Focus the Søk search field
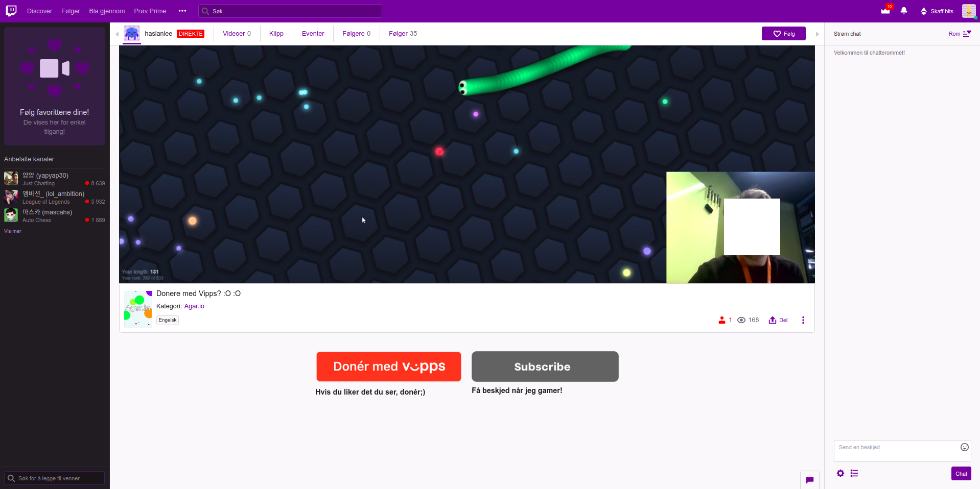Viewport: 980px width, 489px height. pos(290,11)
